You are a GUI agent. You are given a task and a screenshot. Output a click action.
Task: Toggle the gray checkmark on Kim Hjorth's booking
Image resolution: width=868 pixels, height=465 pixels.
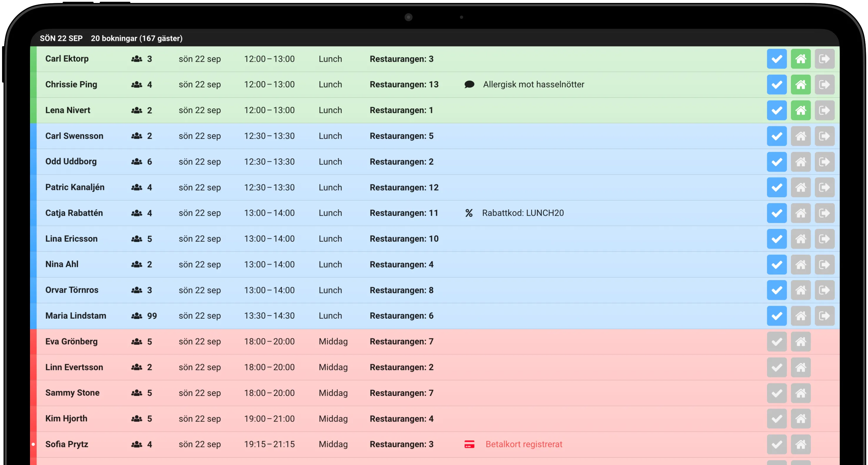pos(777,419)
